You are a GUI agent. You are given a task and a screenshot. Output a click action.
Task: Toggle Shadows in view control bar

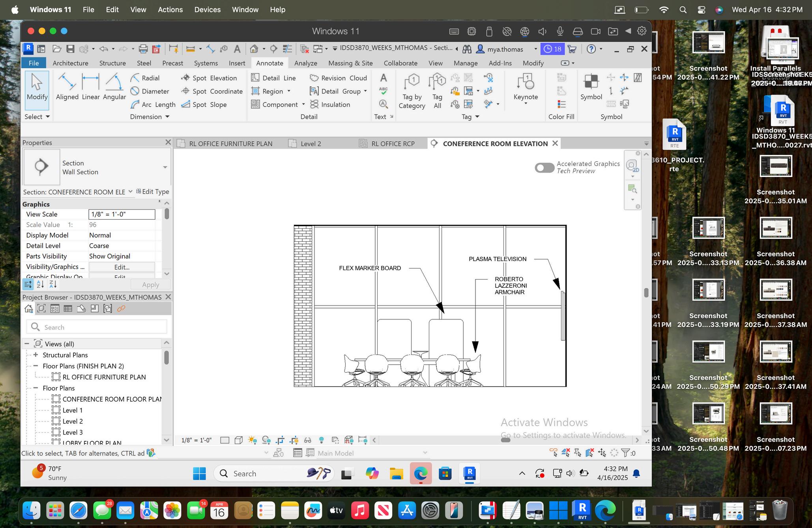pos(266,440)
